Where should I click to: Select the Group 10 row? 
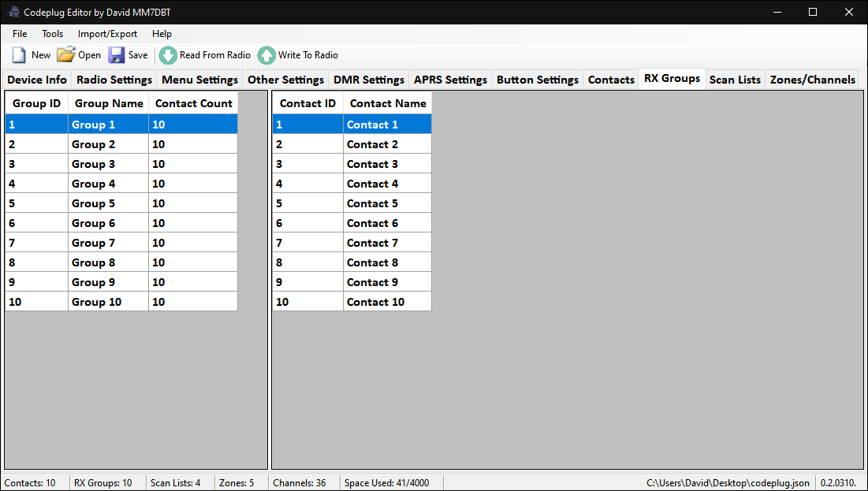(x=96, y=302)
